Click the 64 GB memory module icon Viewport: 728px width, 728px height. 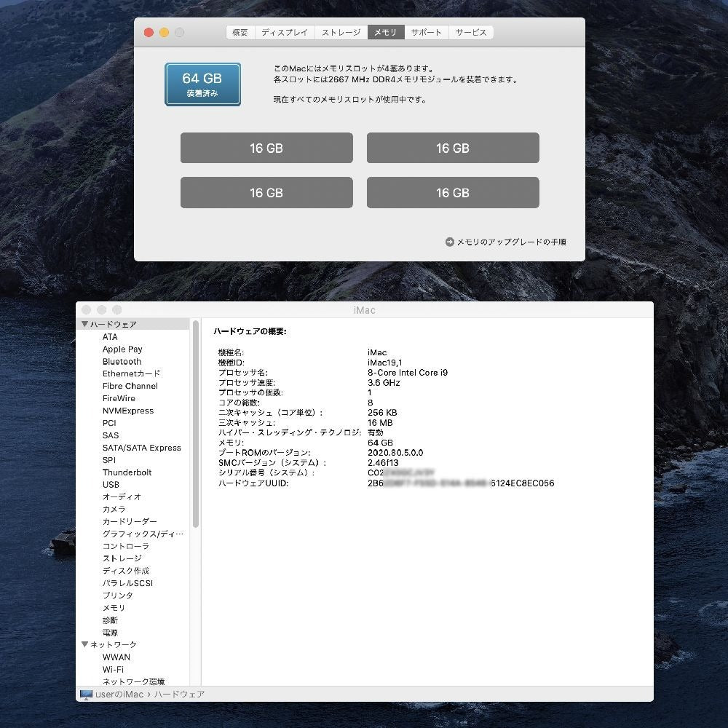coord(202,84)
